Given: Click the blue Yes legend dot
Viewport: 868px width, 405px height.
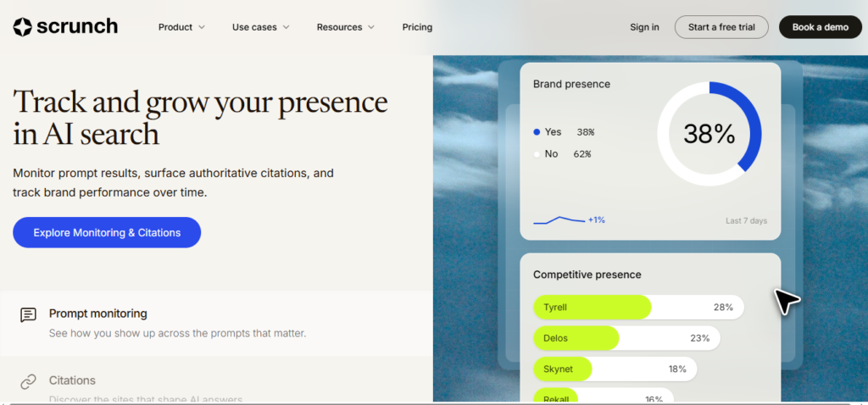Looking at the screenshot, I should [537, 132].
